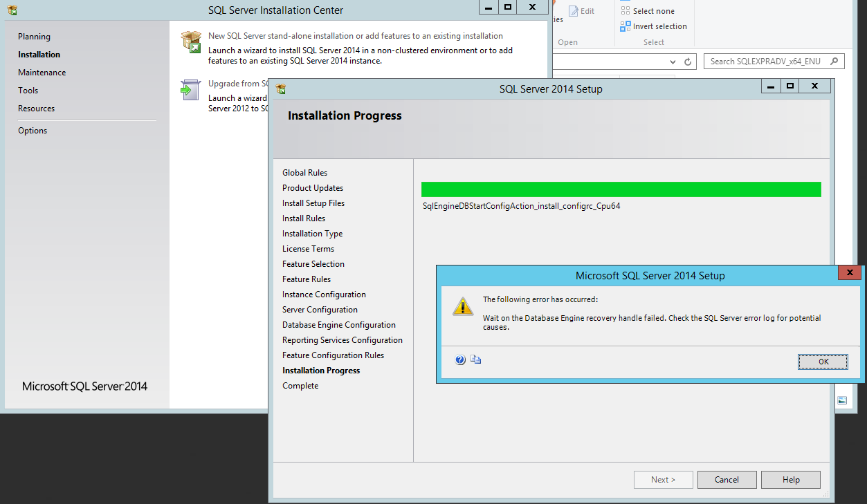This screenshot has width=867, height=504.
Task: Switch to the Maintenance section
Action: [x=42, y=73]
